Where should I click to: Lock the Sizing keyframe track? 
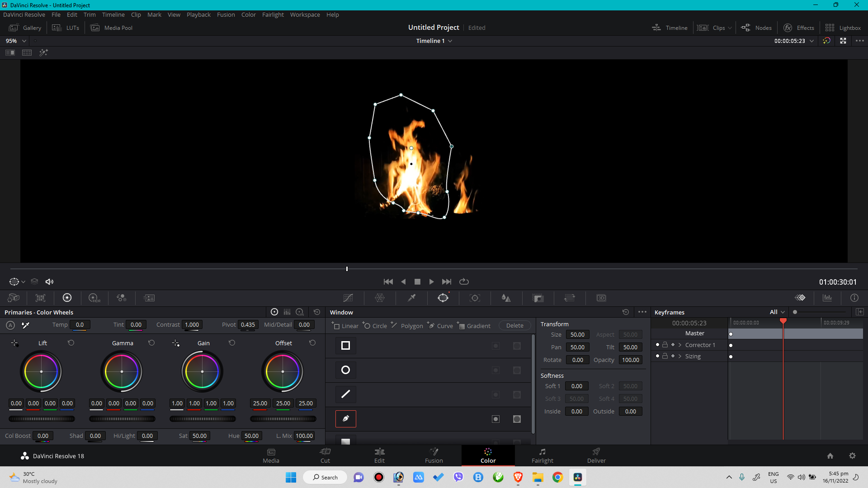[665, 356]
